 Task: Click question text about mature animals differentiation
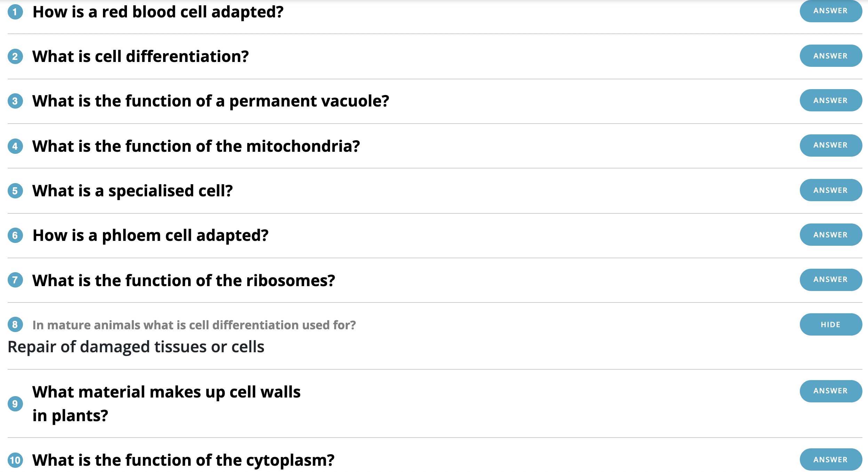coord(194,325)
